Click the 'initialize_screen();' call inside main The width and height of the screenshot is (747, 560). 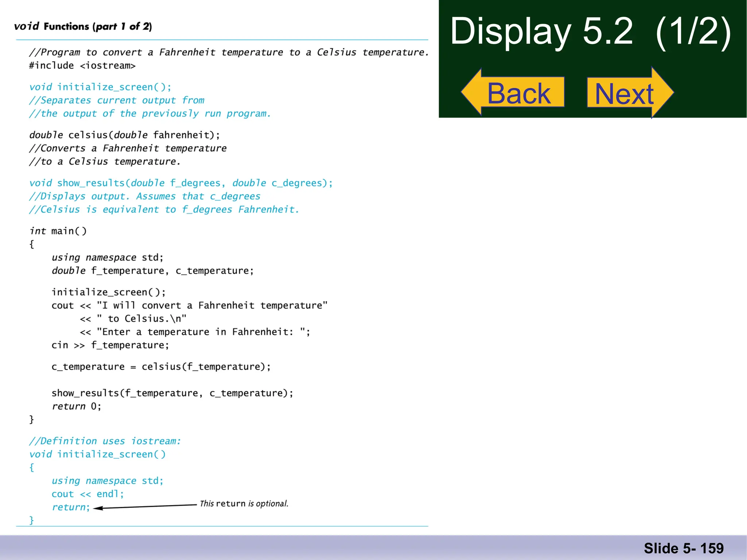pyautogui.click(x=109, y=292)
